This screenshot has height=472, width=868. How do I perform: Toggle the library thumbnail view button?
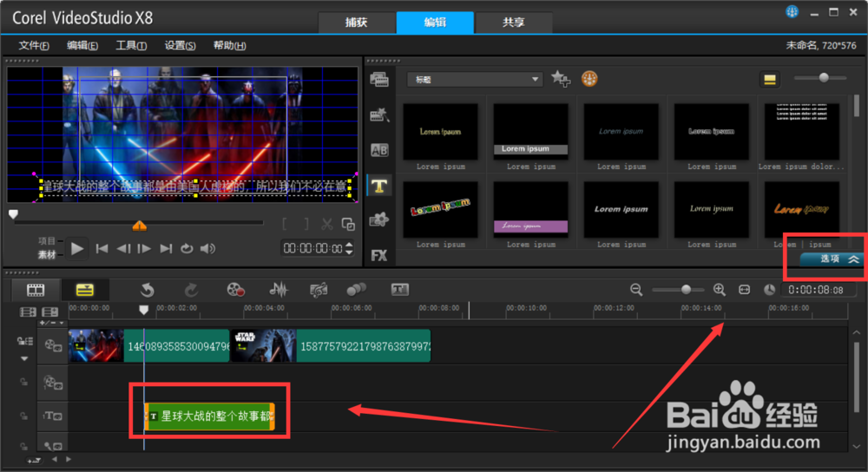[x=769, y=80]
